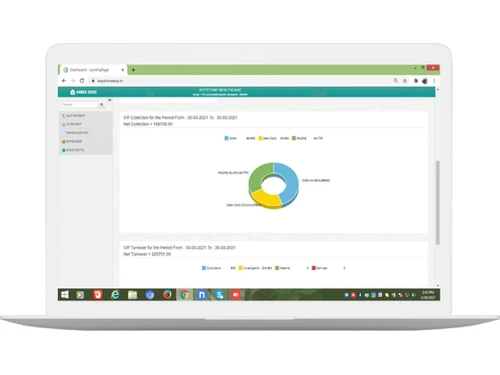The height and width of the screenshot is (375, 500).
Task: Click the browser profile avatar icon
Action: click(425, 81)
